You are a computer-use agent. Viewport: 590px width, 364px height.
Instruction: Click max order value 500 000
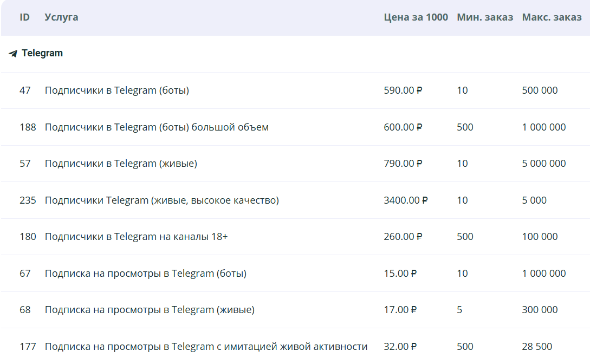tap(540, 90)
